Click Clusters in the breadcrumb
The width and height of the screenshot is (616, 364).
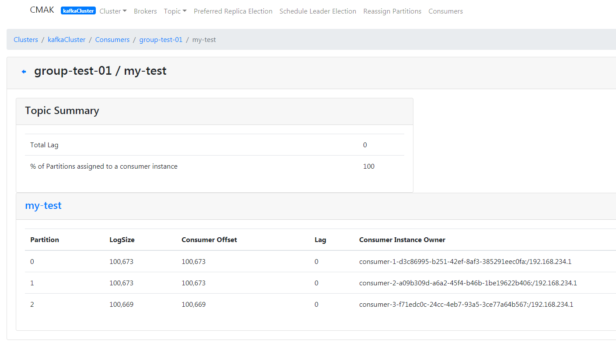pos(26,40)
